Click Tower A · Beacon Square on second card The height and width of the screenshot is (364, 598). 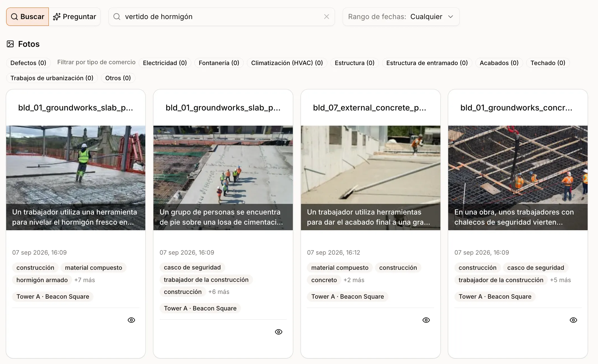(x=200, y=308)
